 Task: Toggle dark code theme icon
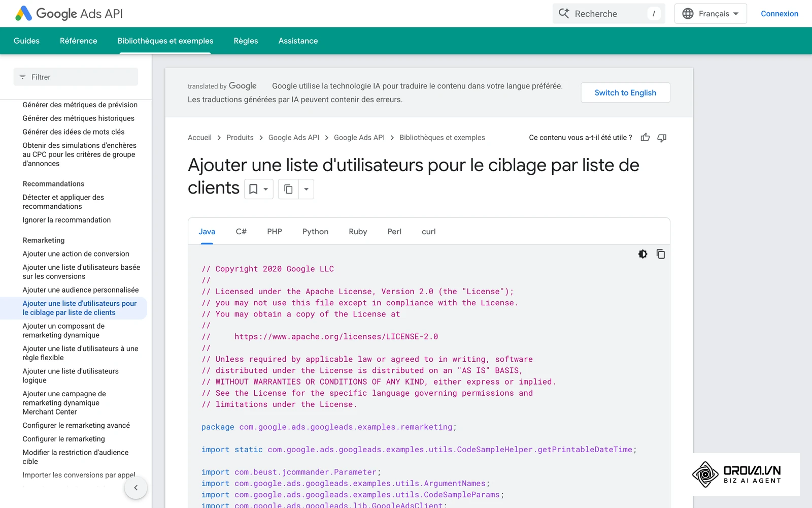click(642, 254)
